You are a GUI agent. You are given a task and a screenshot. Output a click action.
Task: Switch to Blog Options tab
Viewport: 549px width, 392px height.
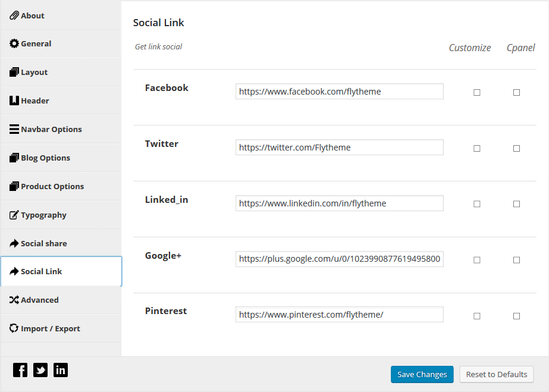[x=61, y=158]
